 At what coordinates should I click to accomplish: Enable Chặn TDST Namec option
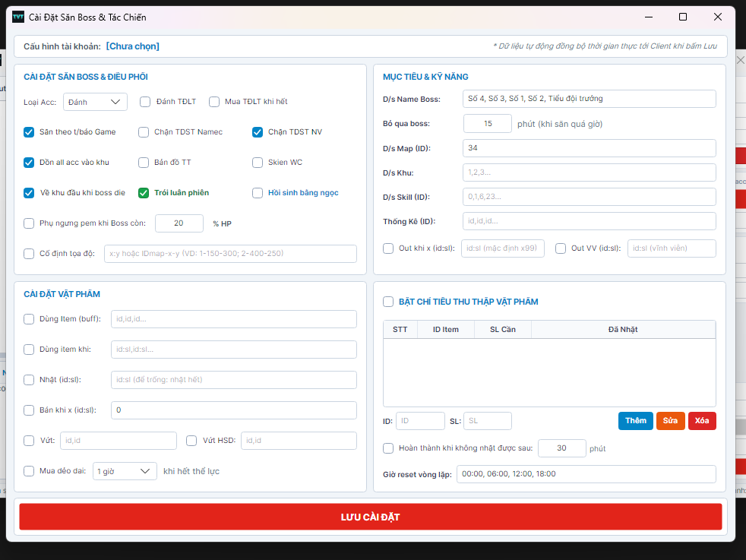tap(144, 132)
